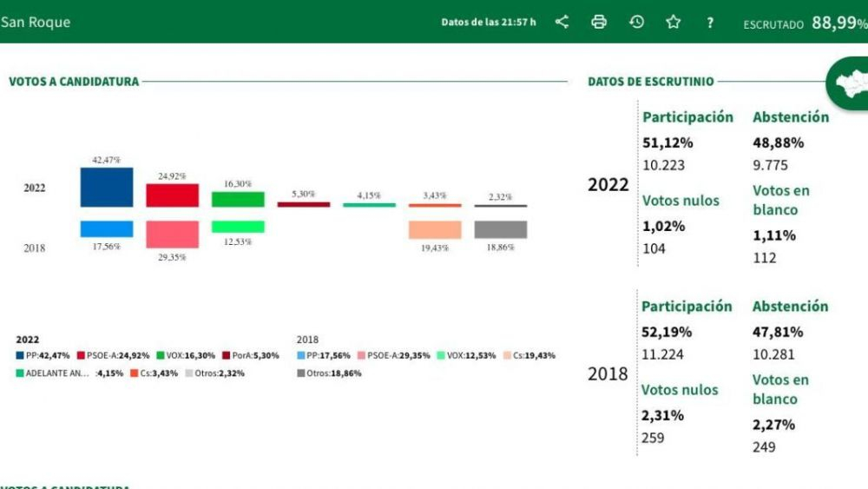
Task: Click Cs 2018 legend color swatch
Action: coord(507,355)
